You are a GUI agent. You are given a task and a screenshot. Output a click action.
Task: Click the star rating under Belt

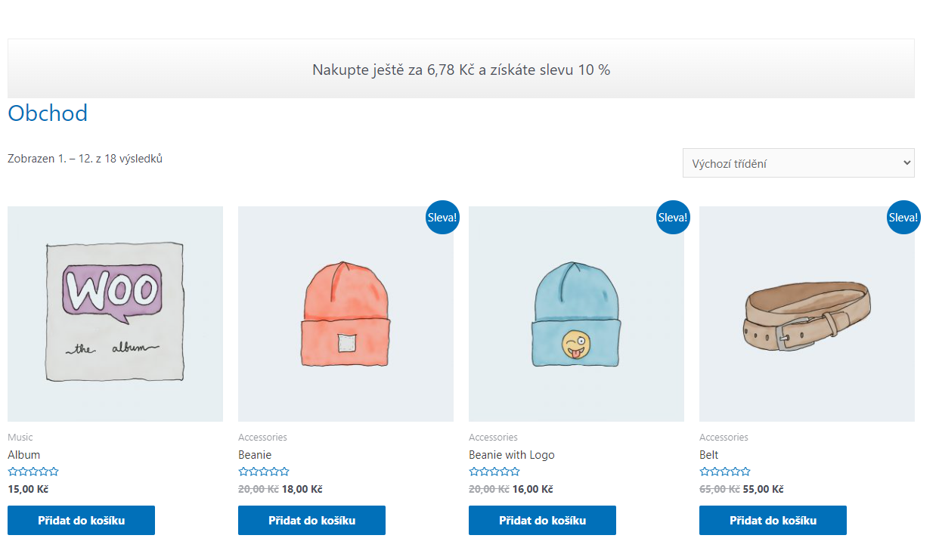click(725, 472)
